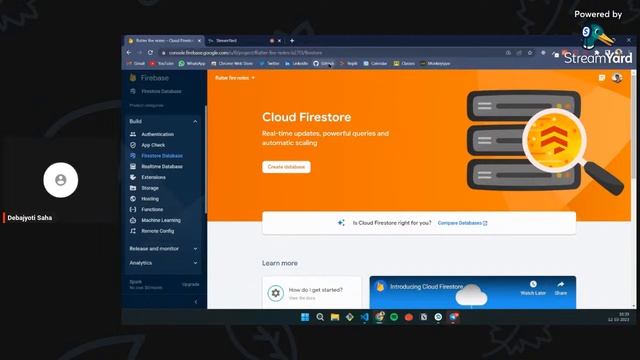Open the Compare Databases link
The image size is (640, 360).
click(x=462, y=223)
